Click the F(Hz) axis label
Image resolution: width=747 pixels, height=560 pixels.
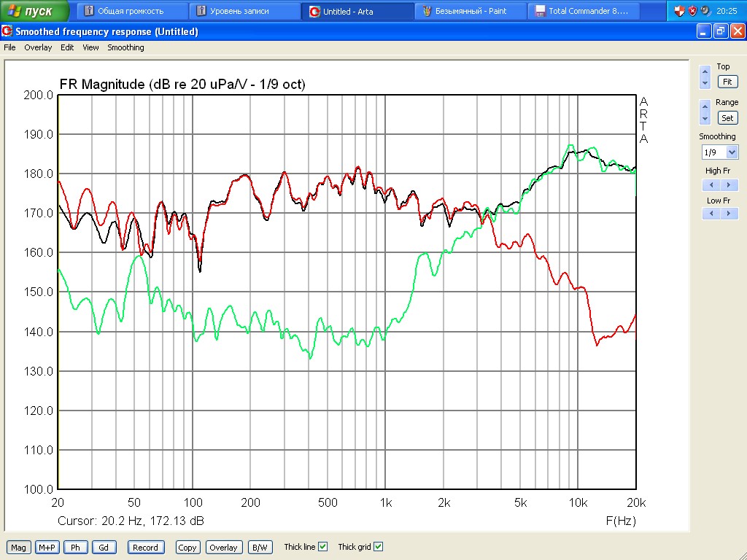tap(622, 521)
